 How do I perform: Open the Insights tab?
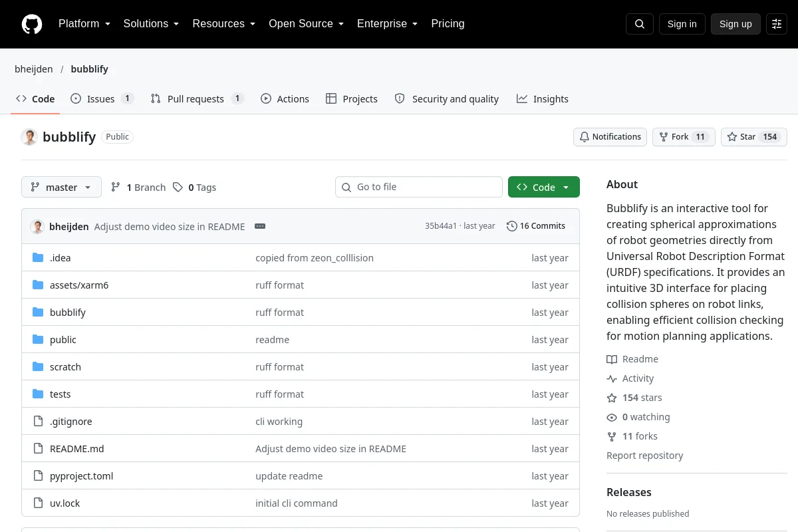pos(543,99)
